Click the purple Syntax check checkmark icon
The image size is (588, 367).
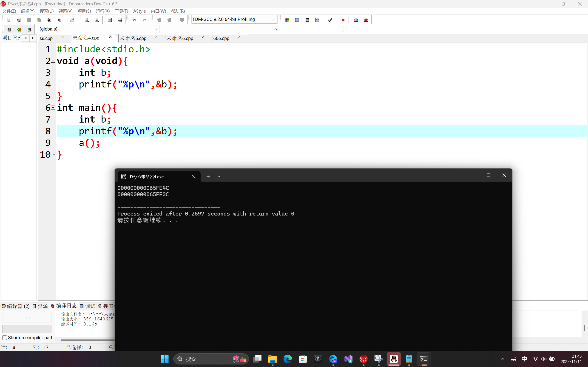coord(330,20)
